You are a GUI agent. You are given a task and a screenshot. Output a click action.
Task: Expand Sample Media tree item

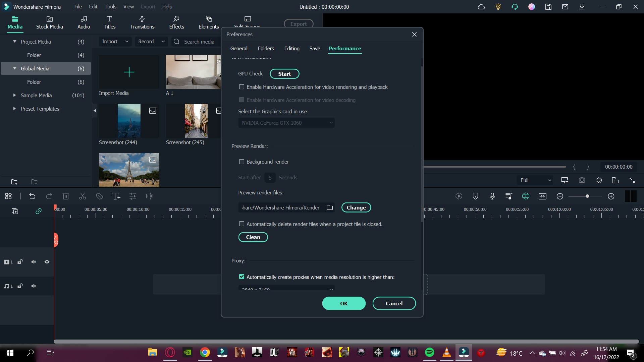pyautogui.click(x=15, y=96)
